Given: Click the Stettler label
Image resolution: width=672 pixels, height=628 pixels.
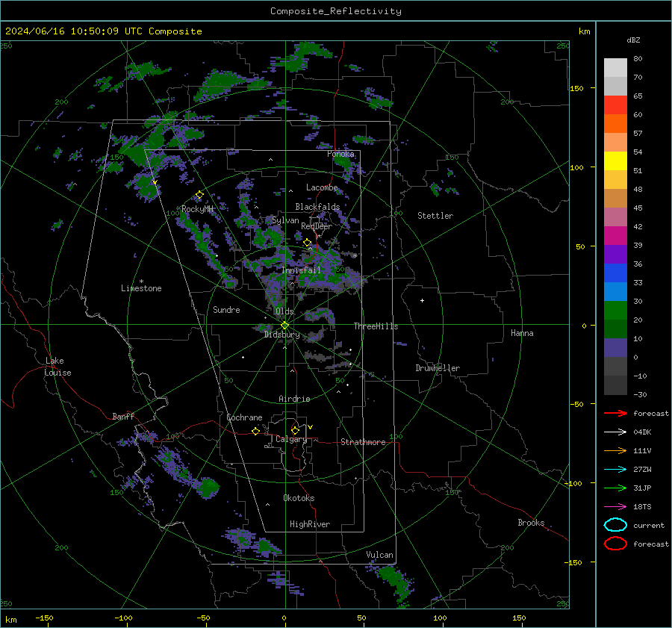Looking at the screenshot, I should point(435,216).
